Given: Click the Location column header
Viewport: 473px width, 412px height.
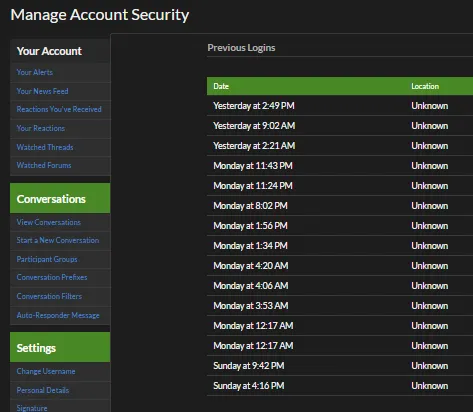Looking at the screenshot, I should click(x=425, y=86).
